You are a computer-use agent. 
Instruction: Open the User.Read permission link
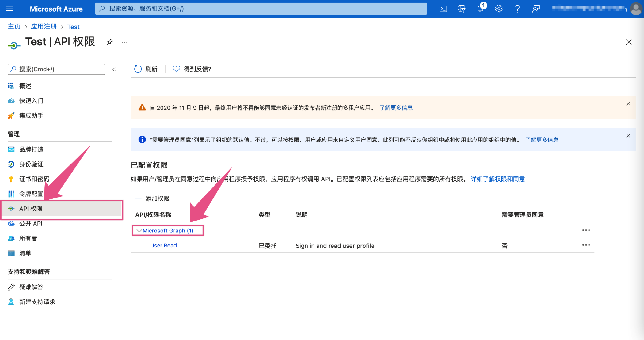tap(163, 246)
